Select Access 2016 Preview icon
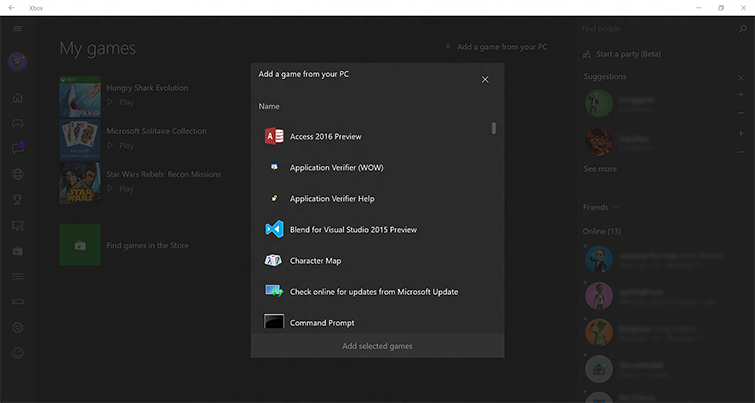Image resolution: width=755 pixels, height=403 pixels. click(274, 136)
